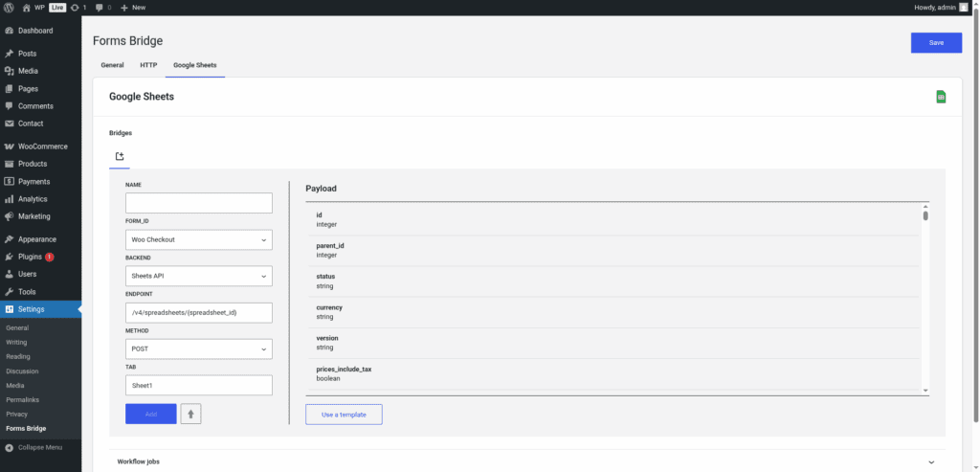The height and width of the screenshot is (472, 980).
Task: Click the blue Add bridge button
Action: [x=151, y=414]
